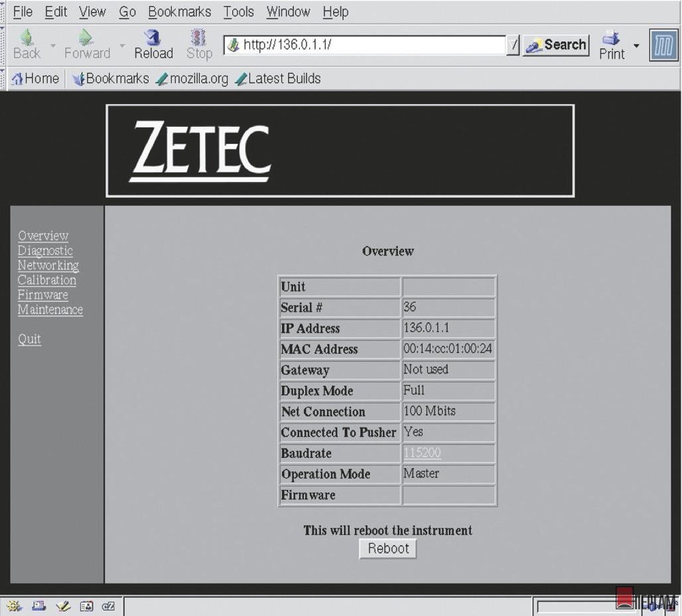The image size is (682, 616).
Task: Click the Operation Mode value "Master"
Action: 421,473
